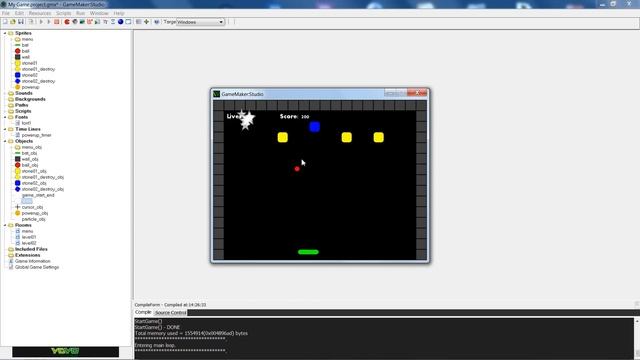Image resolution: width=640 pixels, height=360 pixels.
Task: Click the round toolbar icon beside Target
Action: click(157, 22)
